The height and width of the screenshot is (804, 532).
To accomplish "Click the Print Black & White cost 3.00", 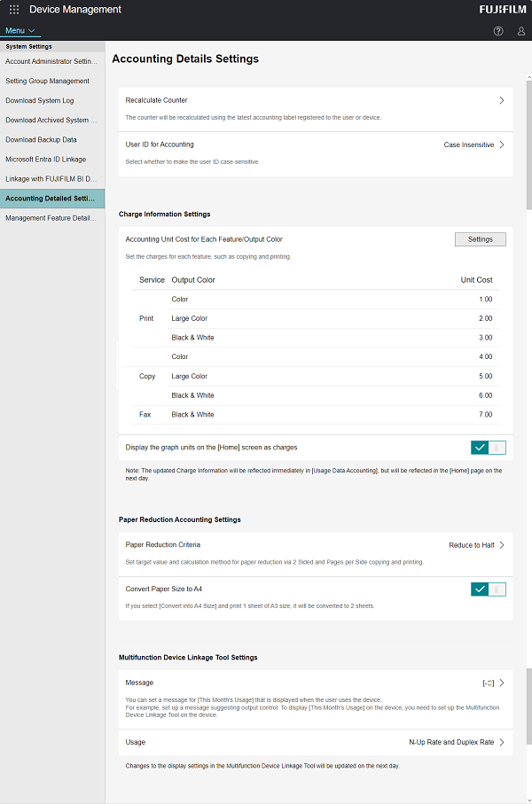I will 485,338.
